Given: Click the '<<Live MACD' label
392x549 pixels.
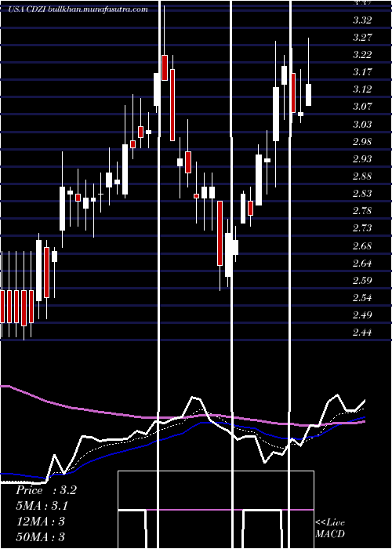Looking at the screenshot, I should pyautogui.click(x=330, y=529).
